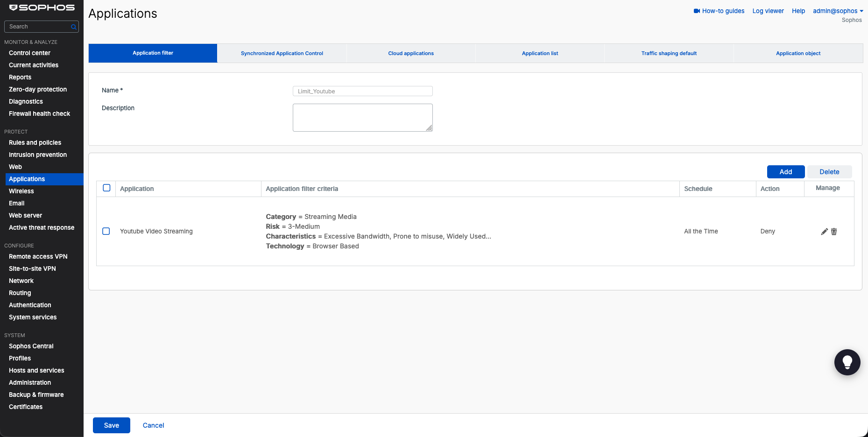Open How-to guides link
Viewport: 868px width, 437px height.
point(723,11)
